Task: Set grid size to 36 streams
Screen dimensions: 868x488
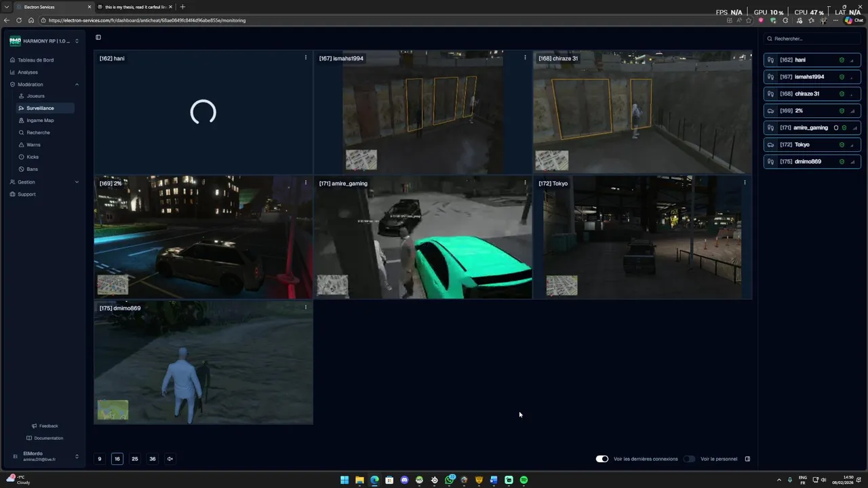Action: (153, 459)
